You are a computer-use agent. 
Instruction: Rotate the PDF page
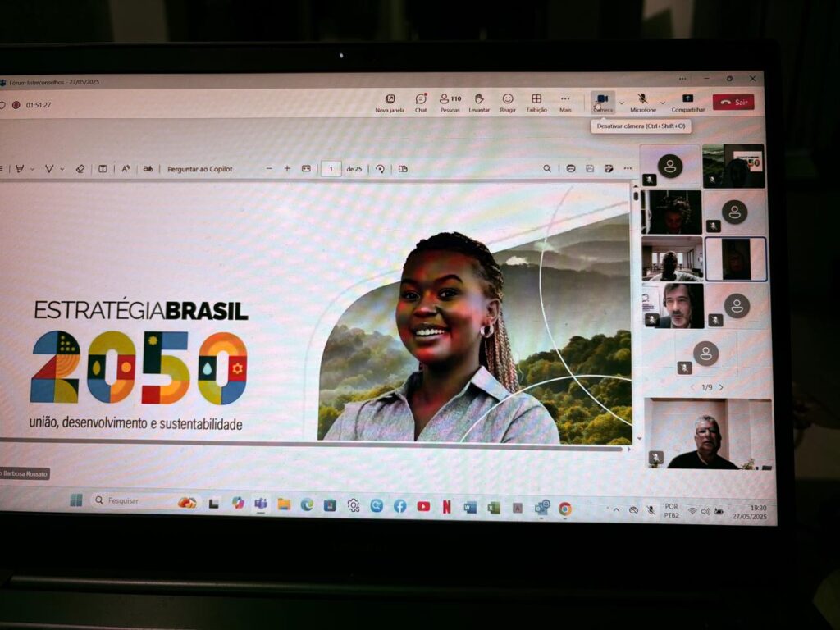point(380,169)
